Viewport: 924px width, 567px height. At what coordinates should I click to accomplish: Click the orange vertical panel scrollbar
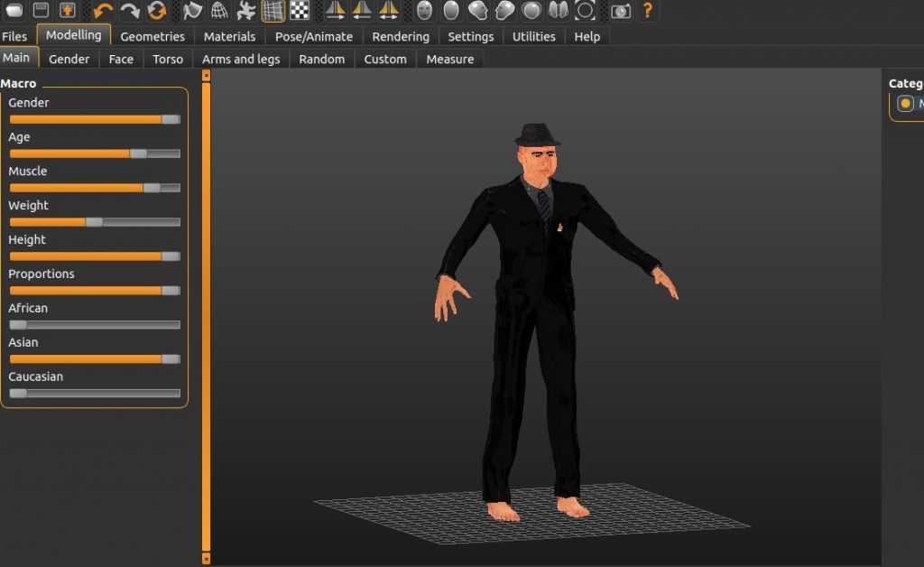tap(206, 316)
